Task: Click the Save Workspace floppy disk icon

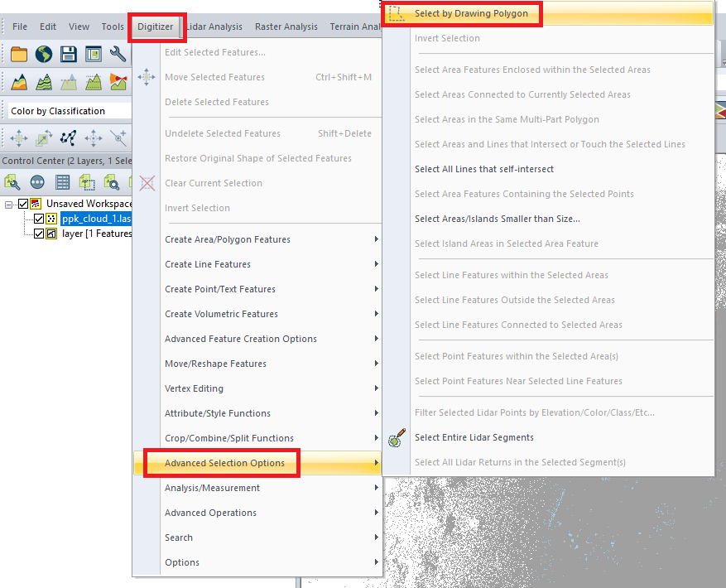Action: tap(69, 55)
